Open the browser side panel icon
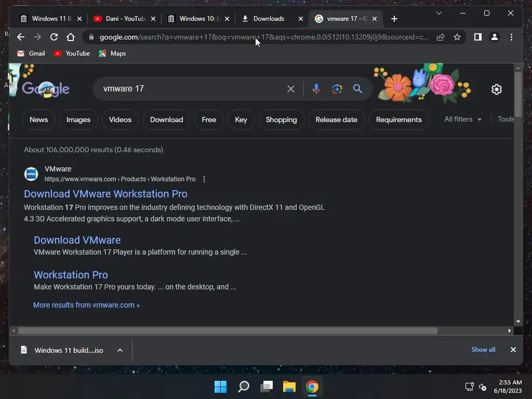The image size is (532, 399). (478, 37)
